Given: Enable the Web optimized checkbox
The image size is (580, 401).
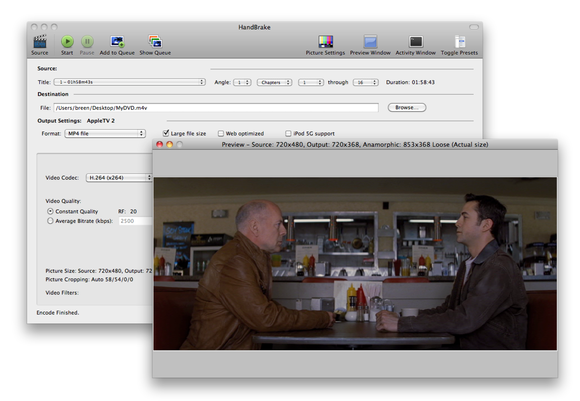Looking at the screenshot, I should (x=221, y=133).
